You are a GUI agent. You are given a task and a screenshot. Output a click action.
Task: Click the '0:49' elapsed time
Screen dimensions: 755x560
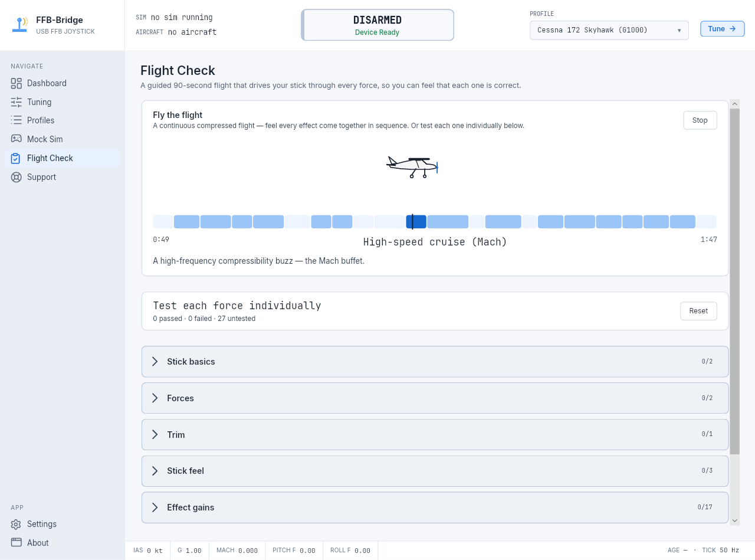pos(161,240)
